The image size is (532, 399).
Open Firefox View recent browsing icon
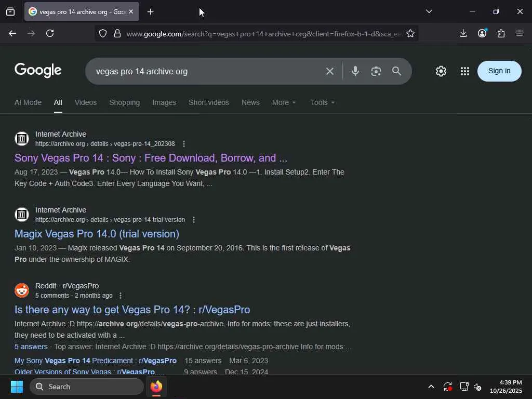point(10,12)
